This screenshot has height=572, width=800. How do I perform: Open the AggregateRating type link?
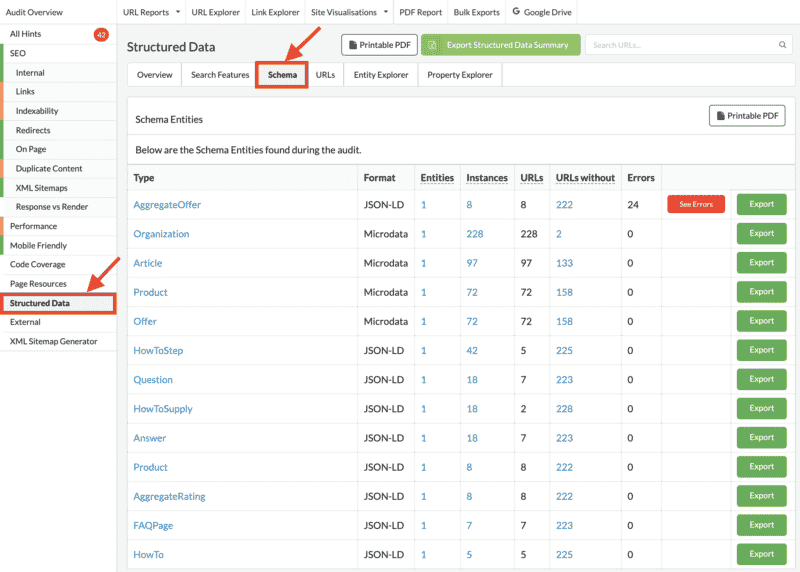click(169, 496)
